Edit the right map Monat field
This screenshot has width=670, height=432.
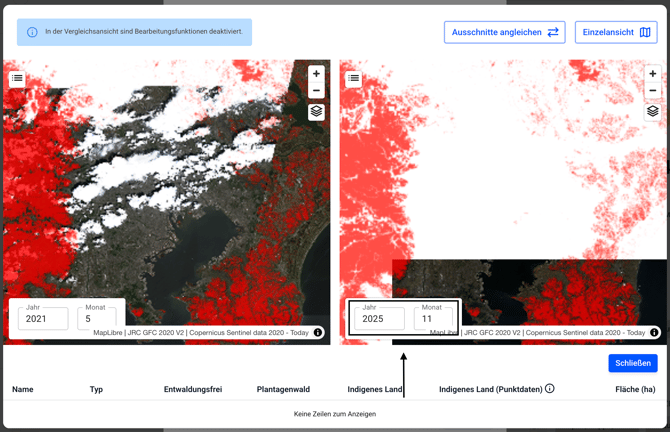point(433,319)
